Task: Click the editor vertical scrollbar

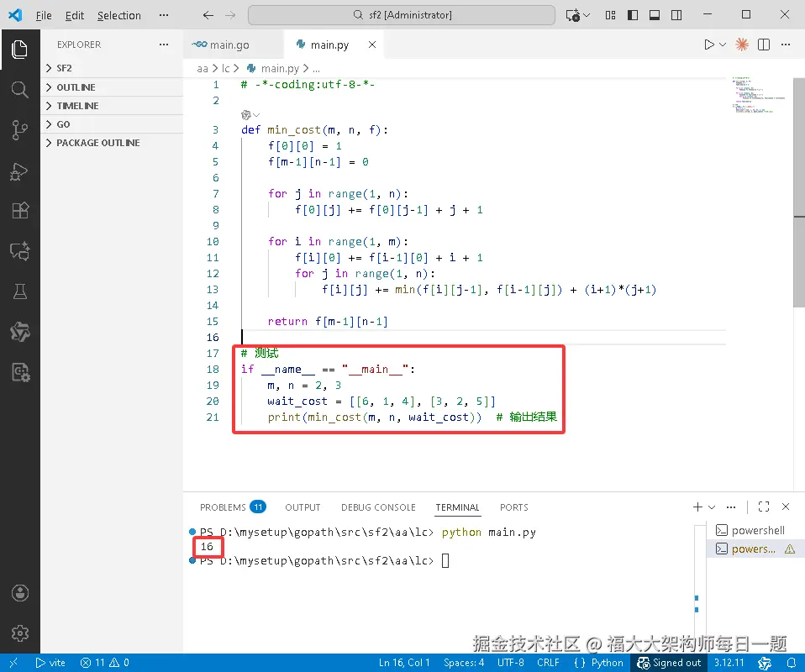Action: (799, 192)
